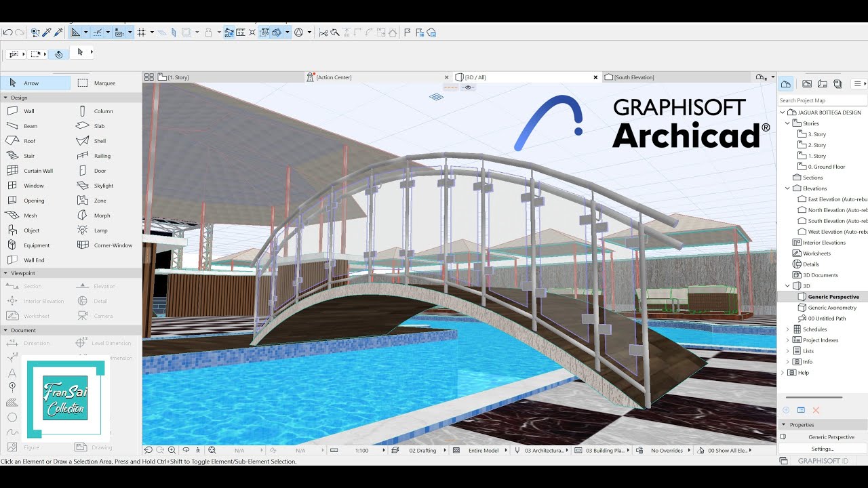Click the Settings... button in Properties
868x488 pixels.
coord(823,449)
